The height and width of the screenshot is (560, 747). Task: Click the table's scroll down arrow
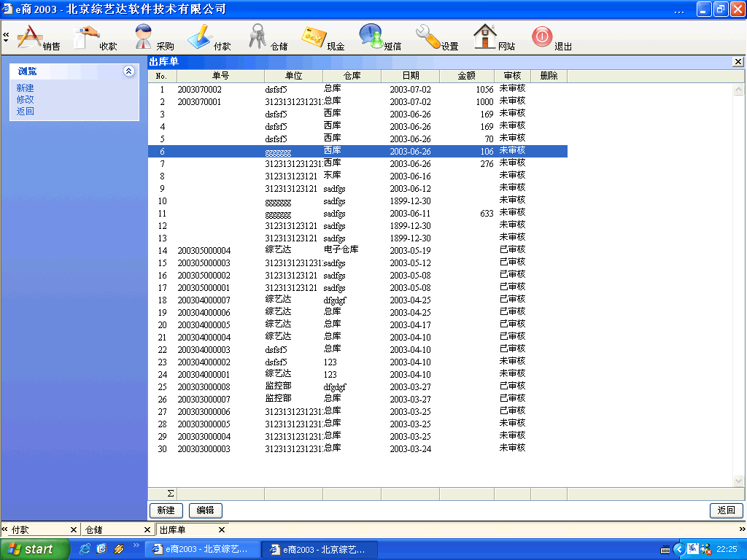(738, 481)
